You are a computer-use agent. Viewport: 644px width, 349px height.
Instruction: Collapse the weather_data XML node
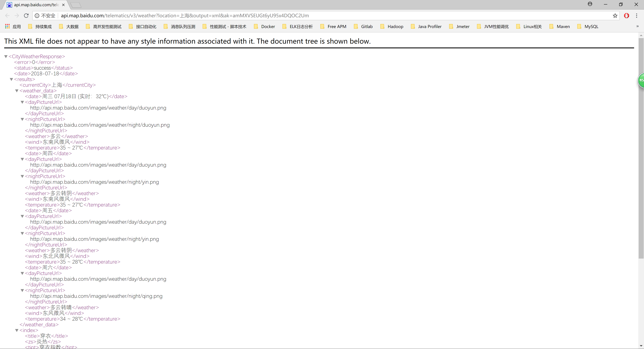pos(17,91)
